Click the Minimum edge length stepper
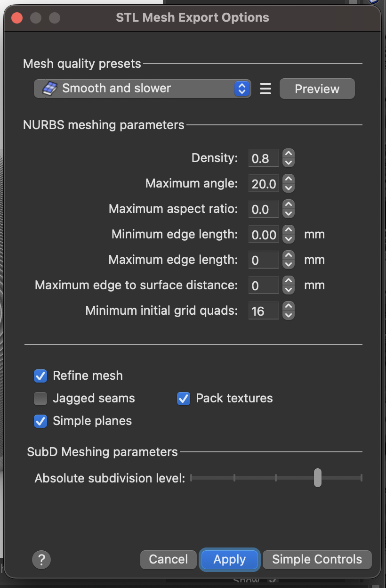 click(289, 234)
